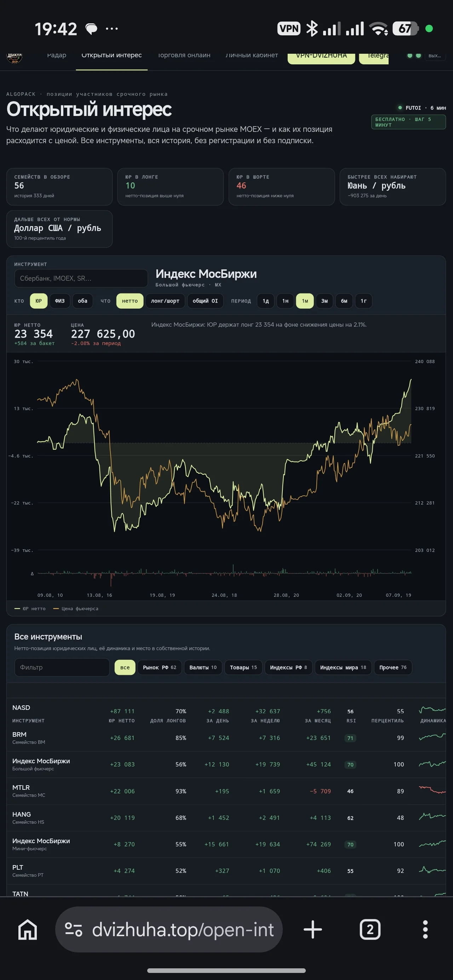The width and height of the screenshot is (453, 980).
Task: Open the browser three-dot menu
Action: click(425, 929)
